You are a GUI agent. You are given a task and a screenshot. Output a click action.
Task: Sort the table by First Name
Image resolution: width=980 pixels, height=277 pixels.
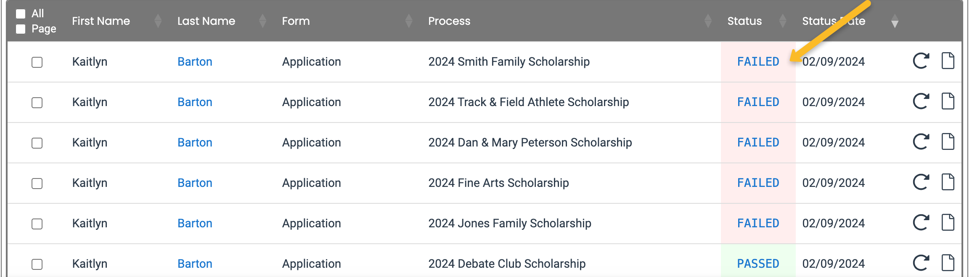pos(101,21)
